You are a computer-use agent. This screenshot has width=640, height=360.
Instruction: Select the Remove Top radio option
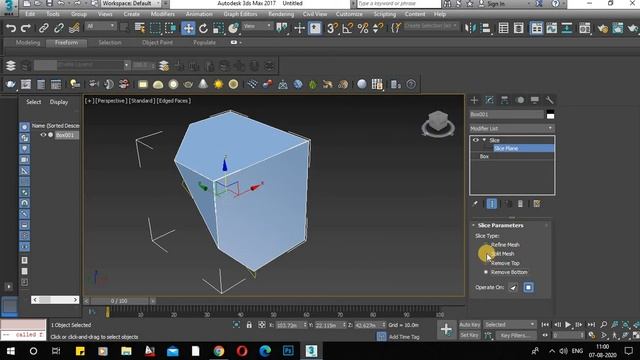click(502, 263)
